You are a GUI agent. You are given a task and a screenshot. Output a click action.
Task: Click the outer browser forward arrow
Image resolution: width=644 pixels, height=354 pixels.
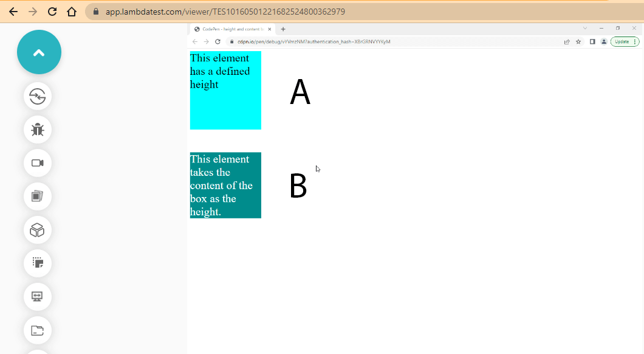click(32, 12)
